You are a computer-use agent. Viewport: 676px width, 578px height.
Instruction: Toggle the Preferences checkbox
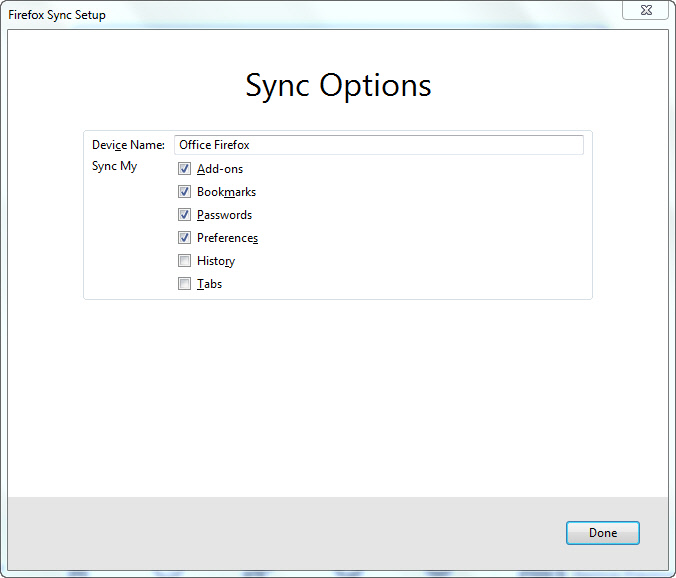coord(184,237)
